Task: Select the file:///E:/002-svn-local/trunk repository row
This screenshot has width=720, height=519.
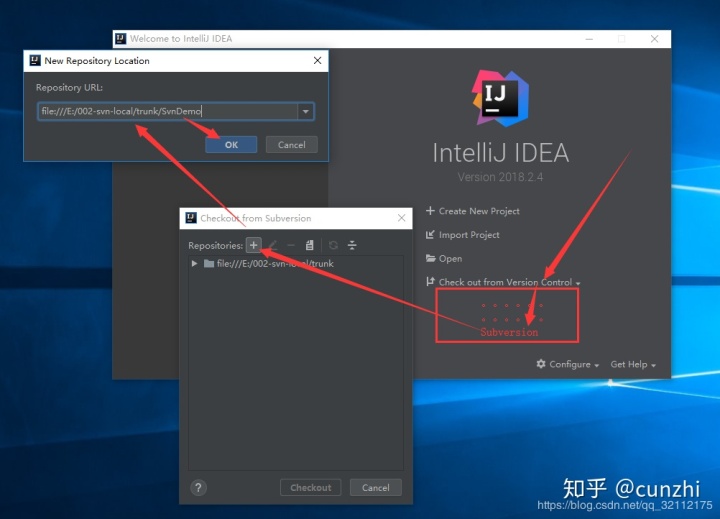Action: 296,263
